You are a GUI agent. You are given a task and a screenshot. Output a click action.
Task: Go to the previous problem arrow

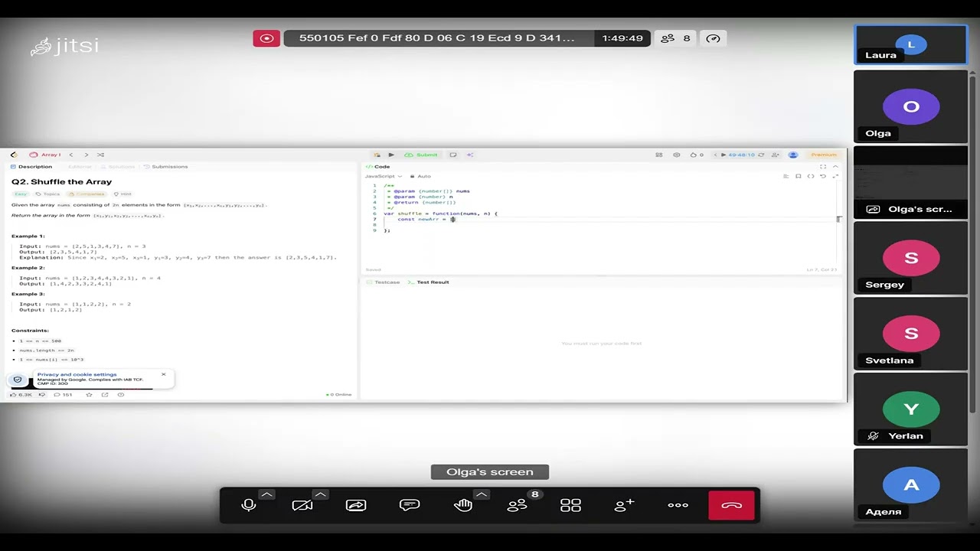coord(71,155)
